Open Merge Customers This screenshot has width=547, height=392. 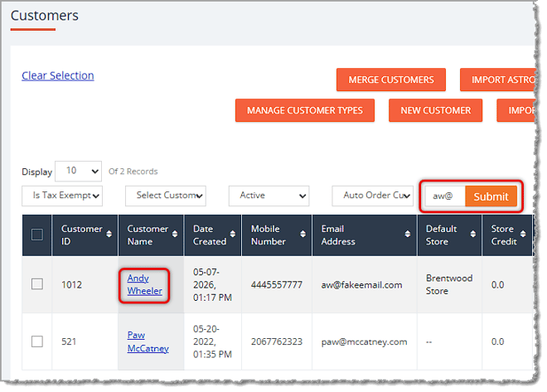[x=390, y=80]
